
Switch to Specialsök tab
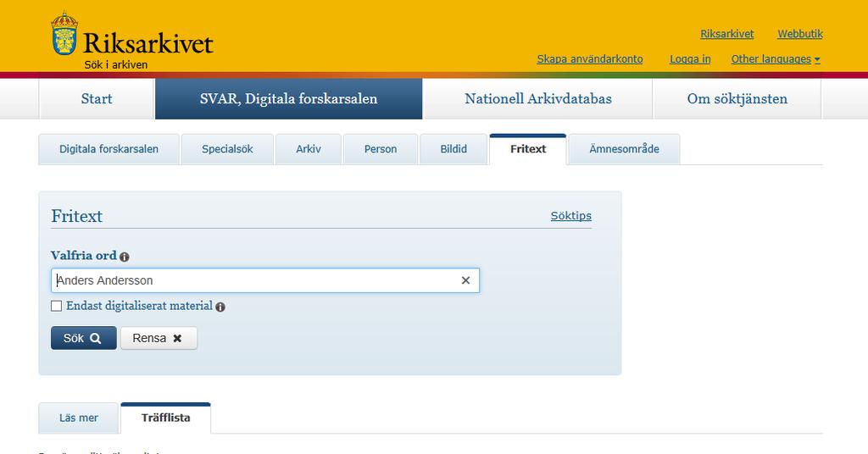227,149
